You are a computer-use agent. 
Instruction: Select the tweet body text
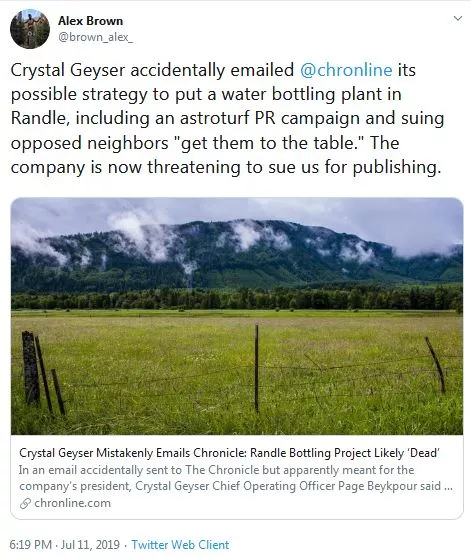pyautogui.click(x=227, y=118)
